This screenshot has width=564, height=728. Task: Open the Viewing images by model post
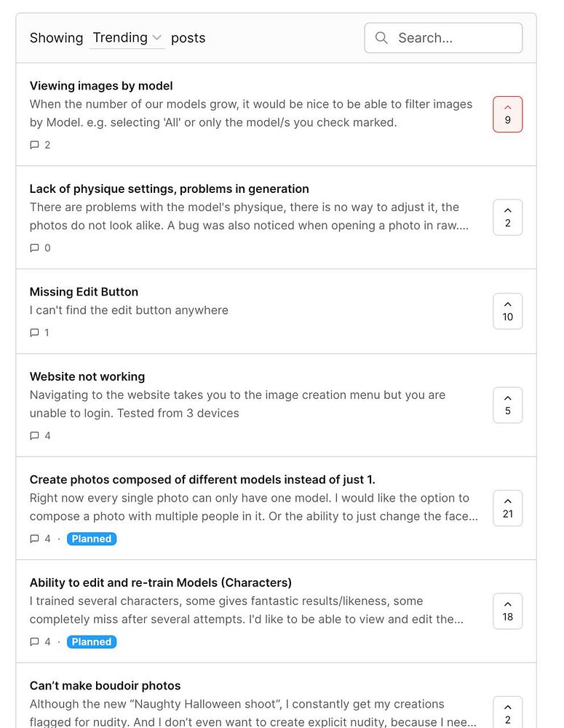[101, 86]
